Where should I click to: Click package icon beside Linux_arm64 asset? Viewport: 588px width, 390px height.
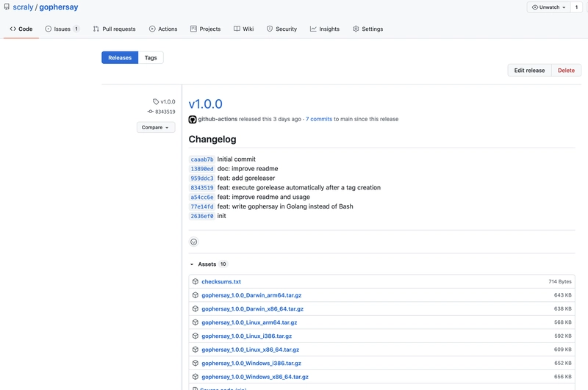coord(195,322)
